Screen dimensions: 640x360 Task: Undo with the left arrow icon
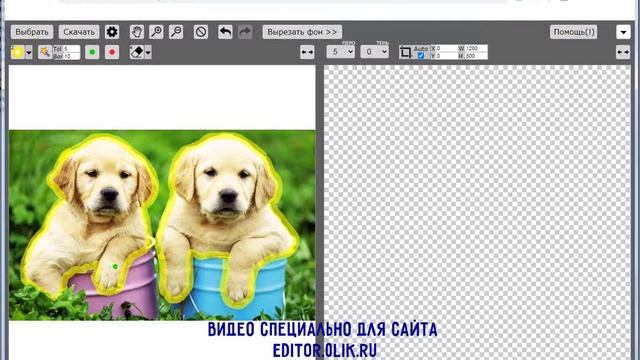click(225, 32)
